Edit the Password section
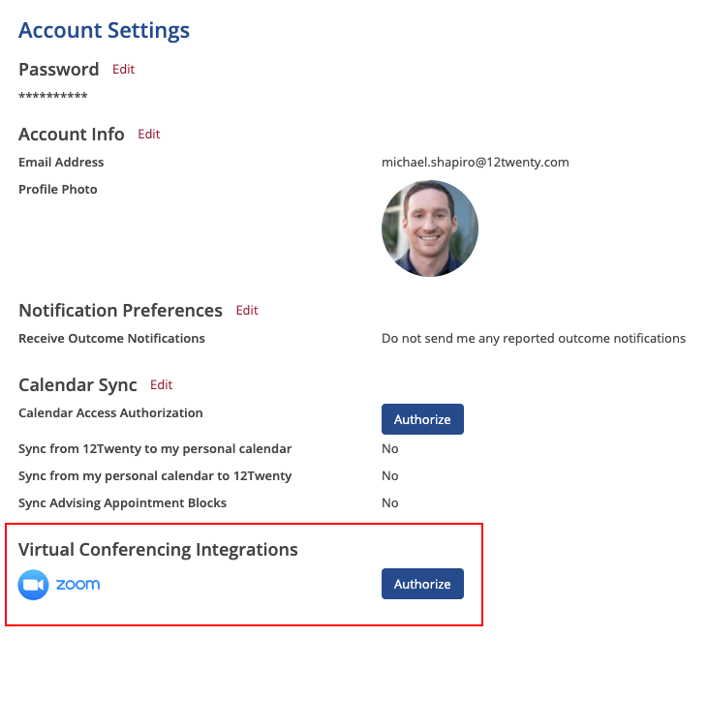This screenshot has width=708, height=728. pyautogui.click(x=123, y=70)
